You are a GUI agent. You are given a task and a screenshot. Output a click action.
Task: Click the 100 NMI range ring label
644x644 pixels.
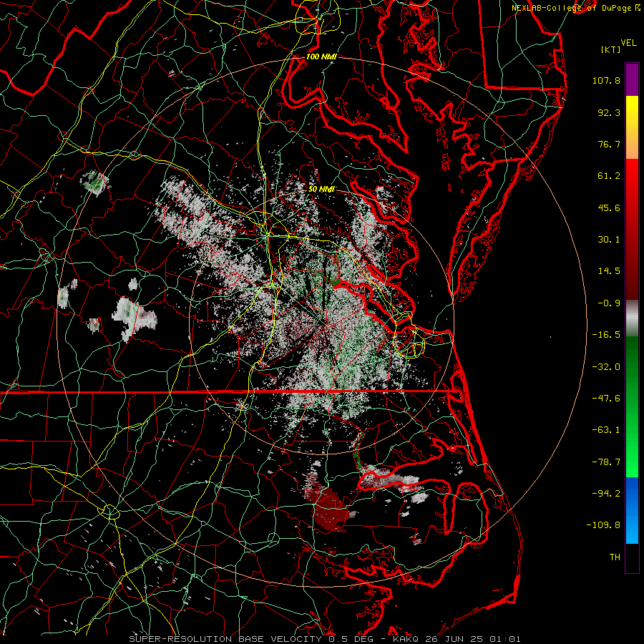coord(321,57)
